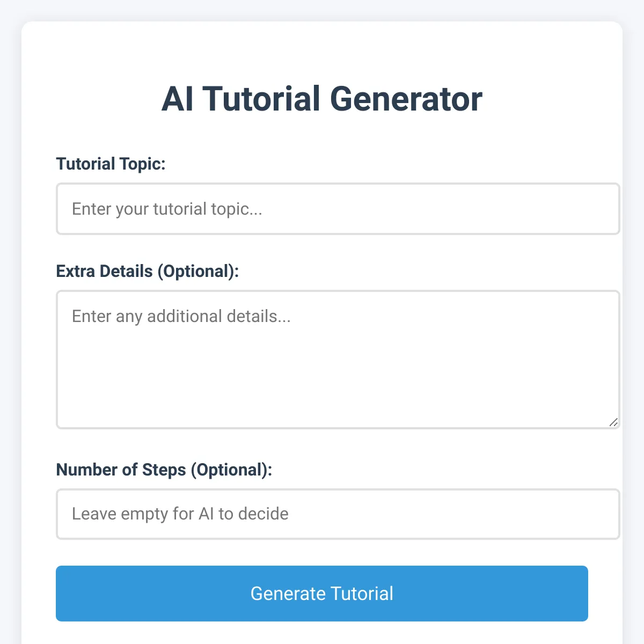
Task: Activate the additional details multiline box
Action: tap(338, 360)
